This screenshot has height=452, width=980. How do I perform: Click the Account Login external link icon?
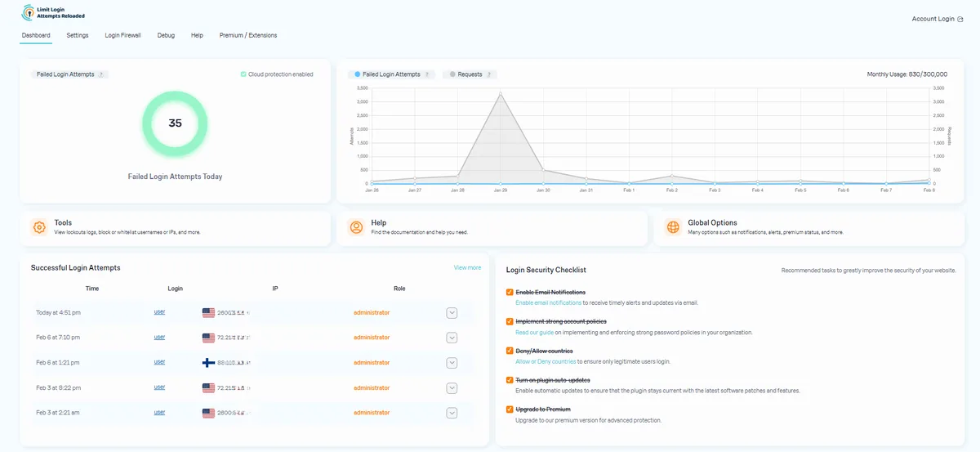click(960, 19)
